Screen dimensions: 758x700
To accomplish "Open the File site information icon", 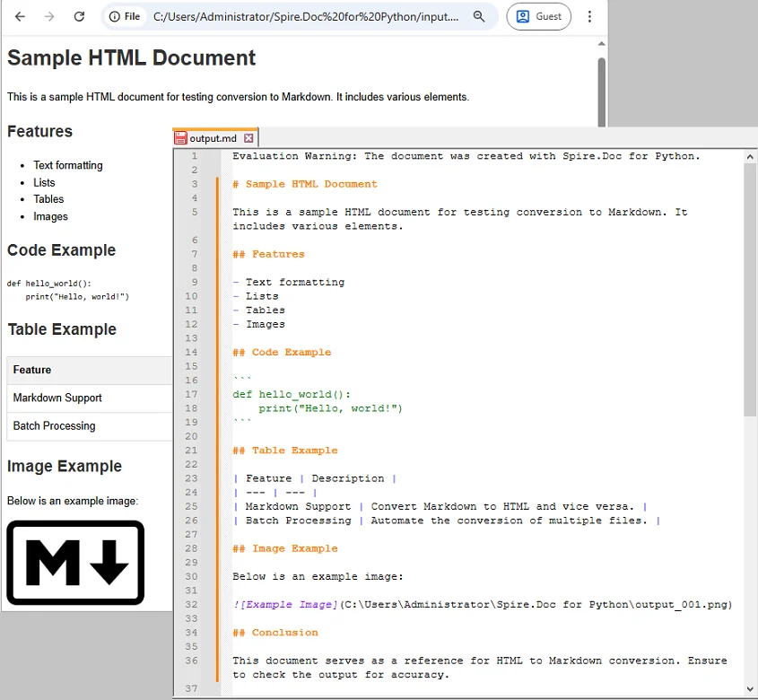I will pos(125,17).
